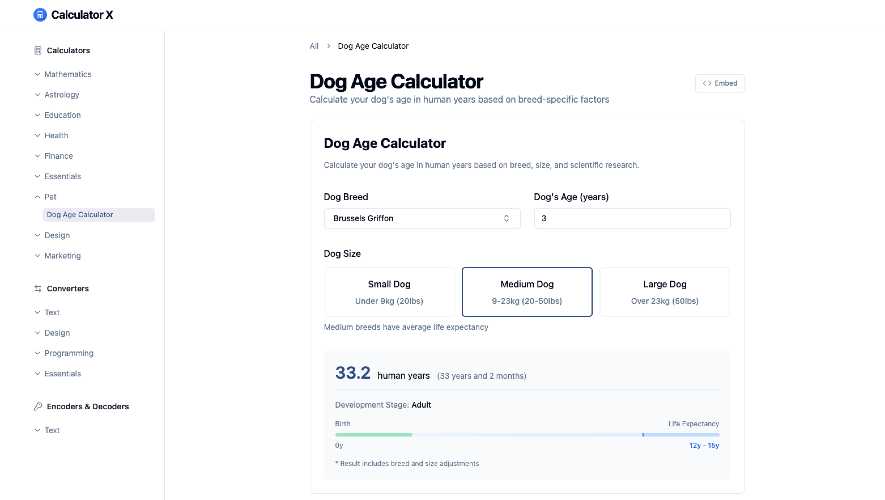
Task: Expand the Mathematics category
Action: click(x=63, y=74)
